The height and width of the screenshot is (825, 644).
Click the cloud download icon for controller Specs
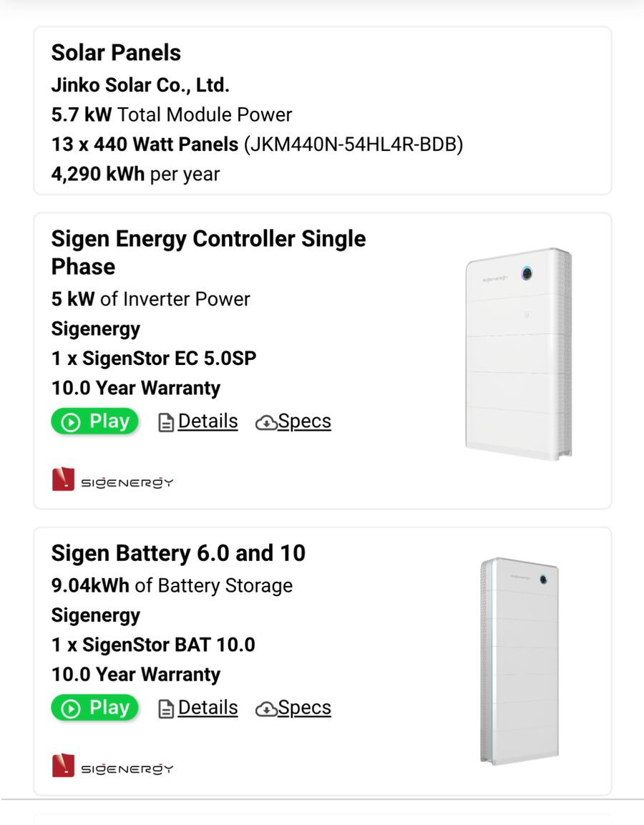(266, 423)
